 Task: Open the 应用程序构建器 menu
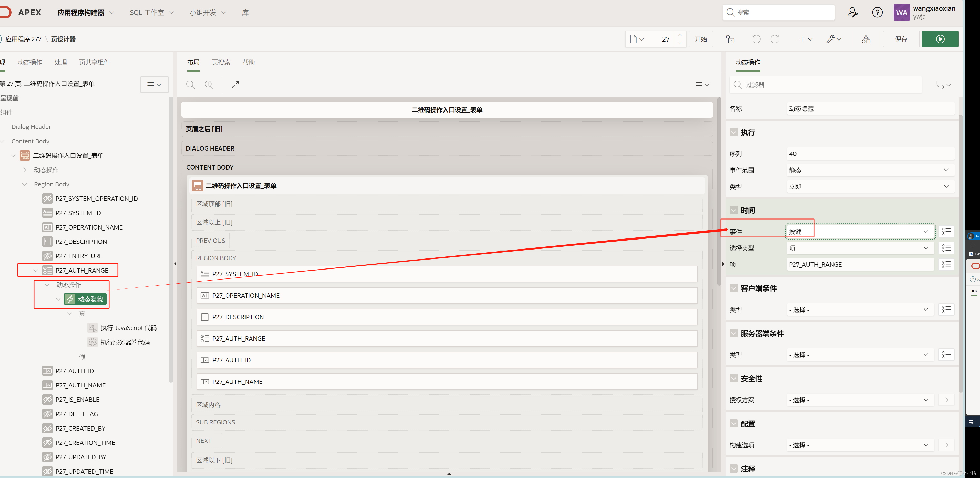click(x=86, y=13)
